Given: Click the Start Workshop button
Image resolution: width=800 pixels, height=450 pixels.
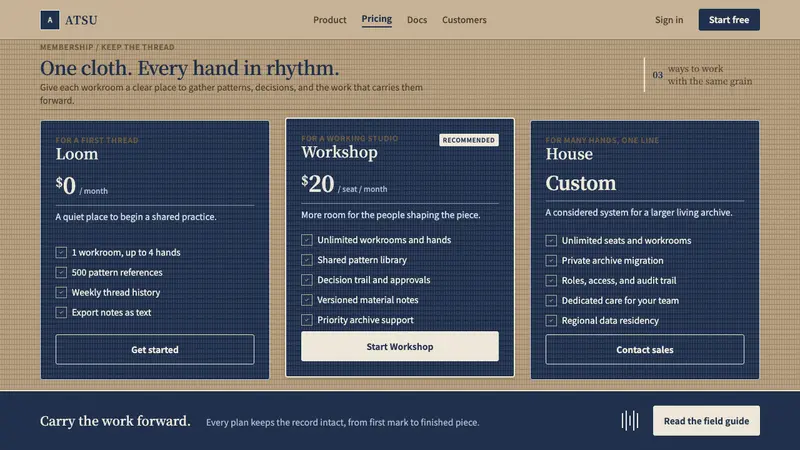Looking at the screenshot, I should click(x=399, y=346).
